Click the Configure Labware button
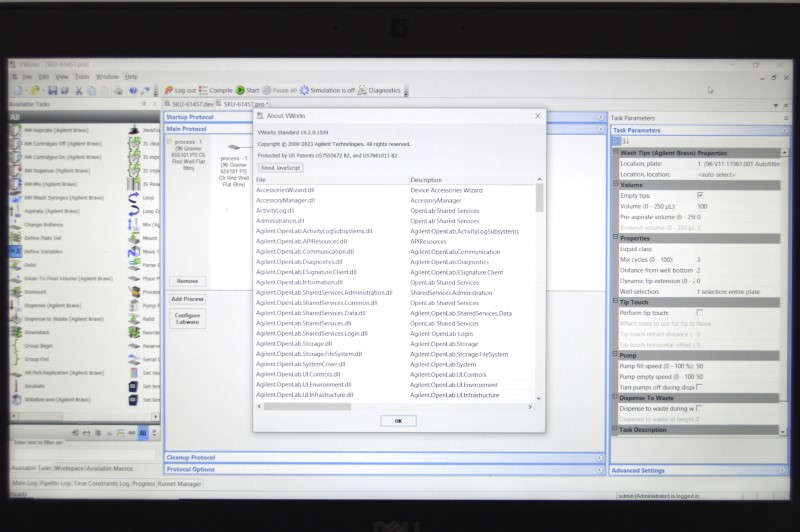Image resolution: width=800 pixels, height=532 pixels. 187,318
